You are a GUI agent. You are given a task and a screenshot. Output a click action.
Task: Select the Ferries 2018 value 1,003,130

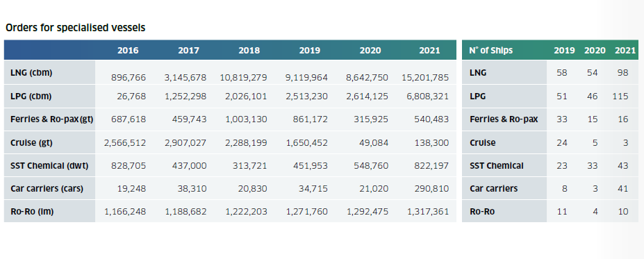pos(246,119)
